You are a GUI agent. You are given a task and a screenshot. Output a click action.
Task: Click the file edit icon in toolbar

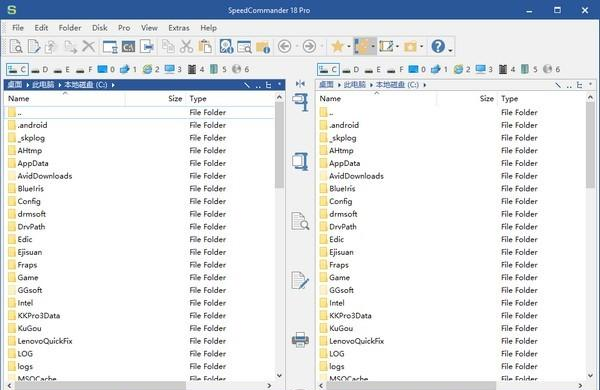[x=34, y=47]
